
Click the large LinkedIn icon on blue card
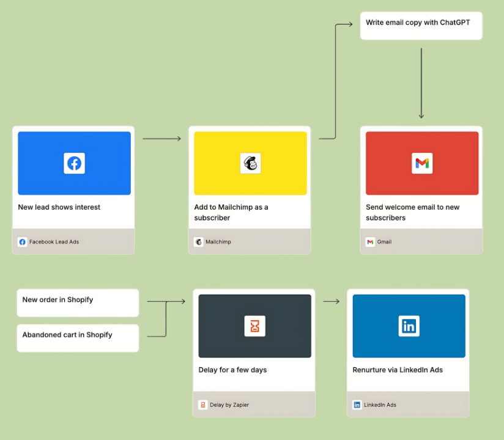[x=409, y=326]
